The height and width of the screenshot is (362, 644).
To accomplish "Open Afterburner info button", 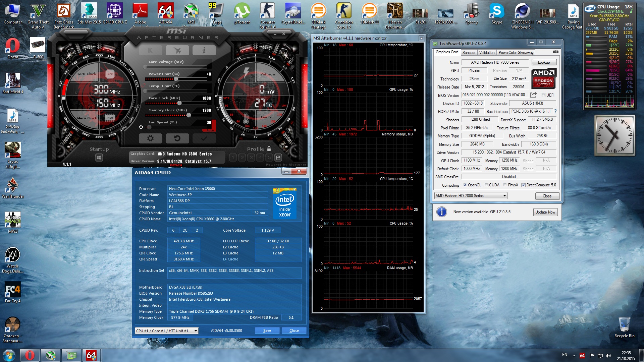I will tap(204, 51).
